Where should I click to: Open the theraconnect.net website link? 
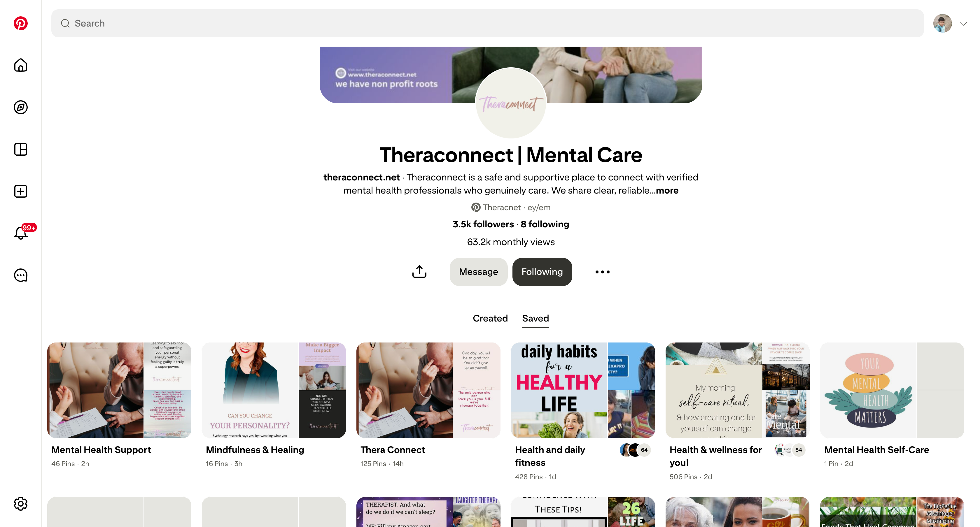361,177
